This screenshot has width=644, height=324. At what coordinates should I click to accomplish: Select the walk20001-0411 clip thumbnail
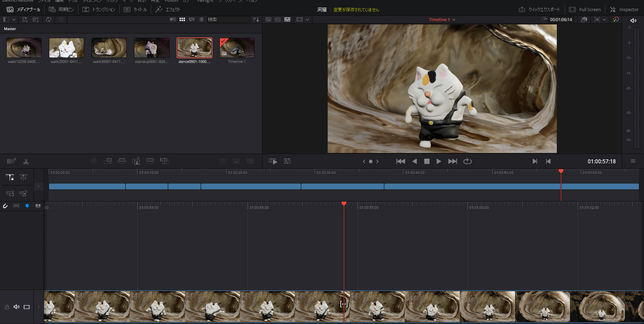[x=67, y=48]
